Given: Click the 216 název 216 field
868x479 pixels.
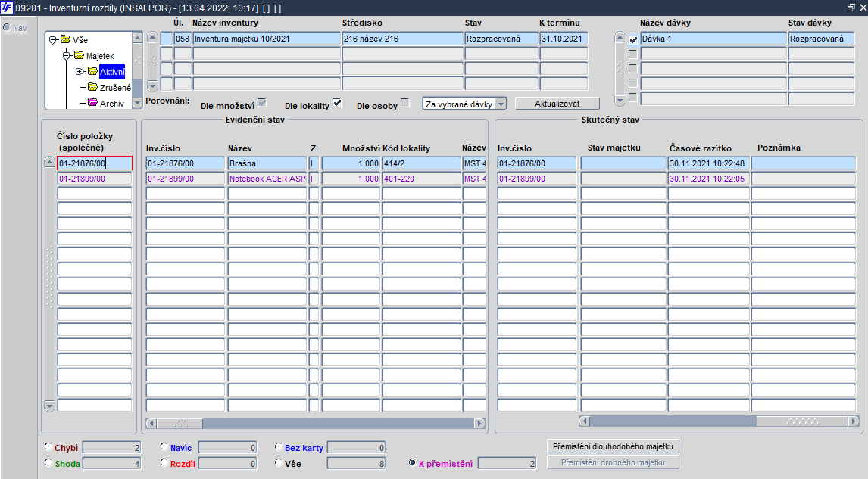Looking at the screenshot, I should (402, 39).
